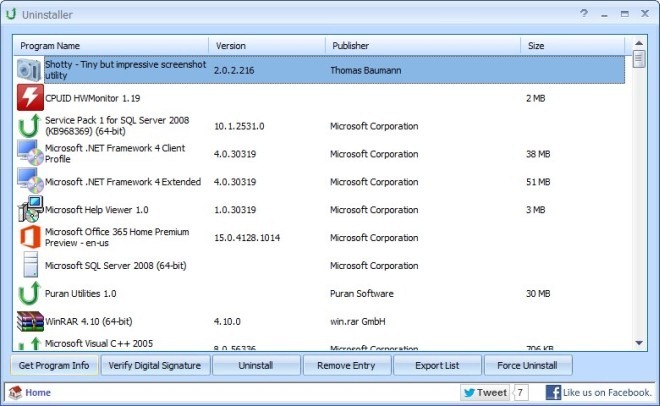Select Microsoft Visual C++ 2005 entry
660x406 pixels.
point(99,343)
